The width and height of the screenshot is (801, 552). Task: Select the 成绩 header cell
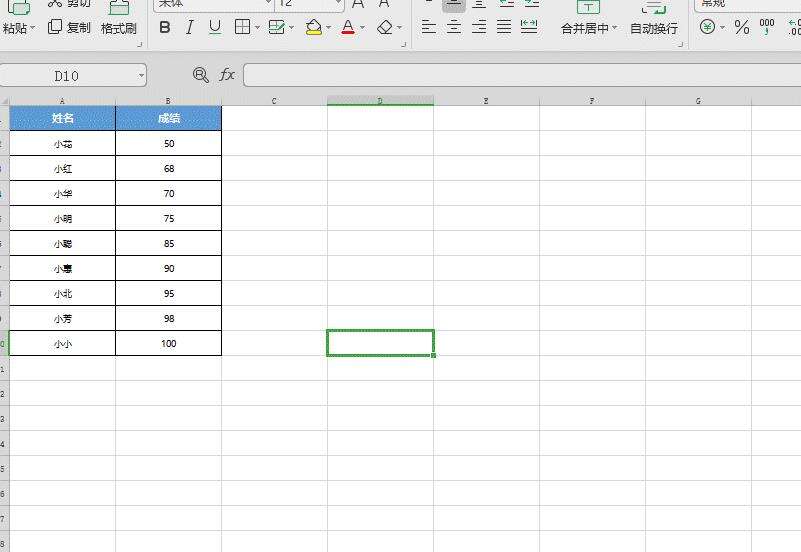(169, 118)
